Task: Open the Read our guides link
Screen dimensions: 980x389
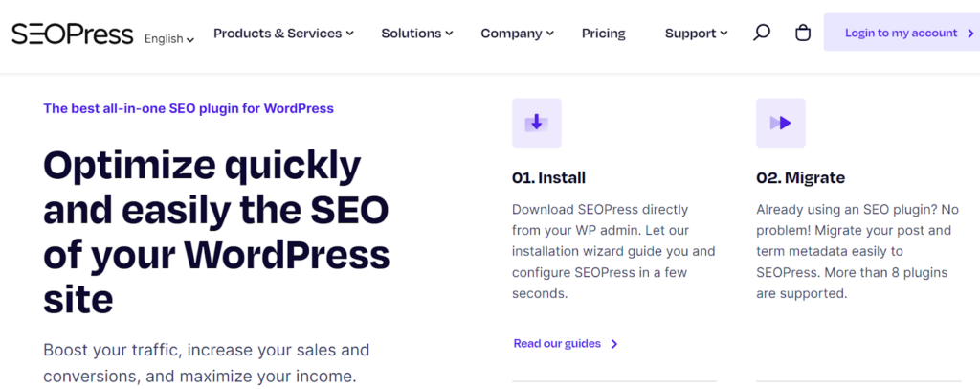Action: (x=557, y=344)
